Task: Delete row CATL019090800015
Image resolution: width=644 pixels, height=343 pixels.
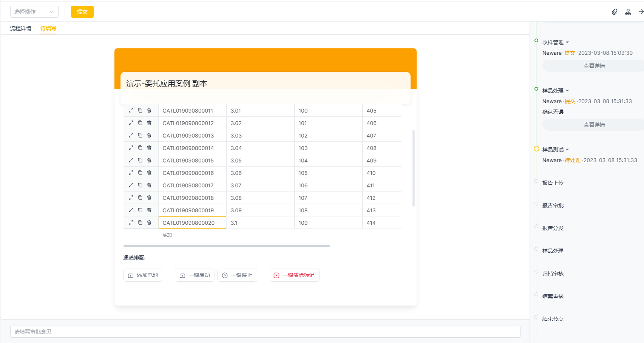Action: pos(149,160)
